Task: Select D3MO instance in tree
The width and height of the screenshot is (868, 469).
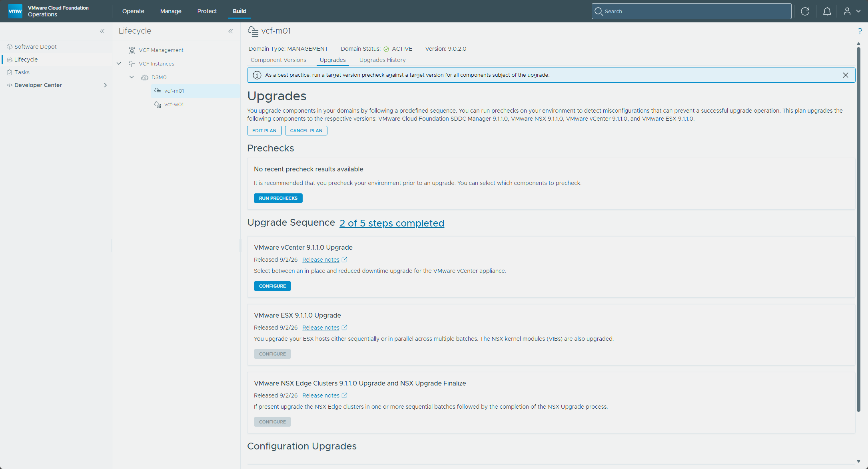Action: coord(159,77)
